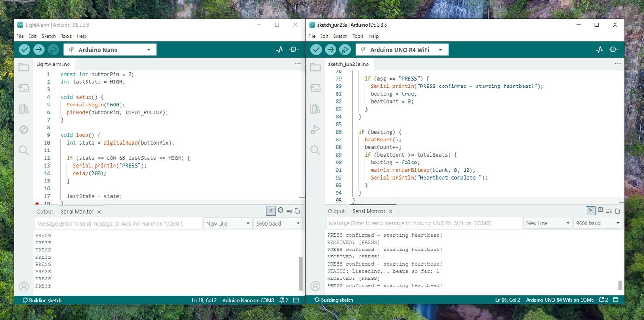Open Boards Manager in LightAlarm sidebar
The width and height of the screenshot is (644, 320).
click(x=23, y=88)
